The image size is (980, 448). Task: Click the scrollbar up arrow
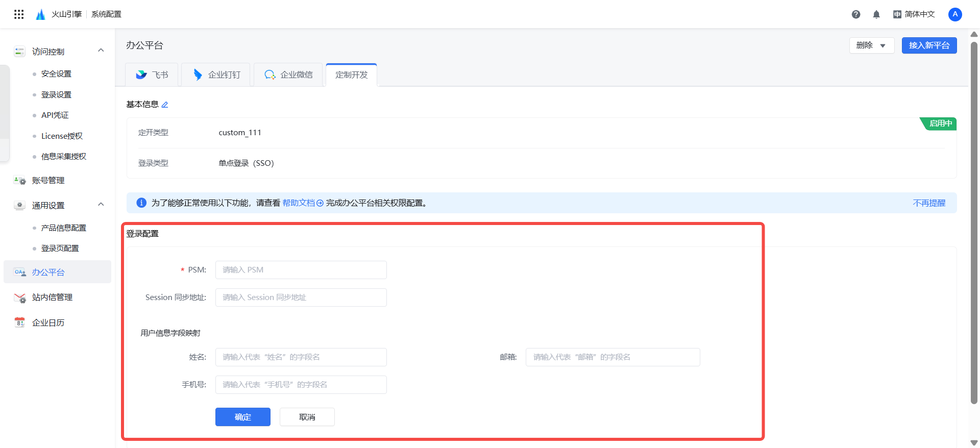point(974,35)
